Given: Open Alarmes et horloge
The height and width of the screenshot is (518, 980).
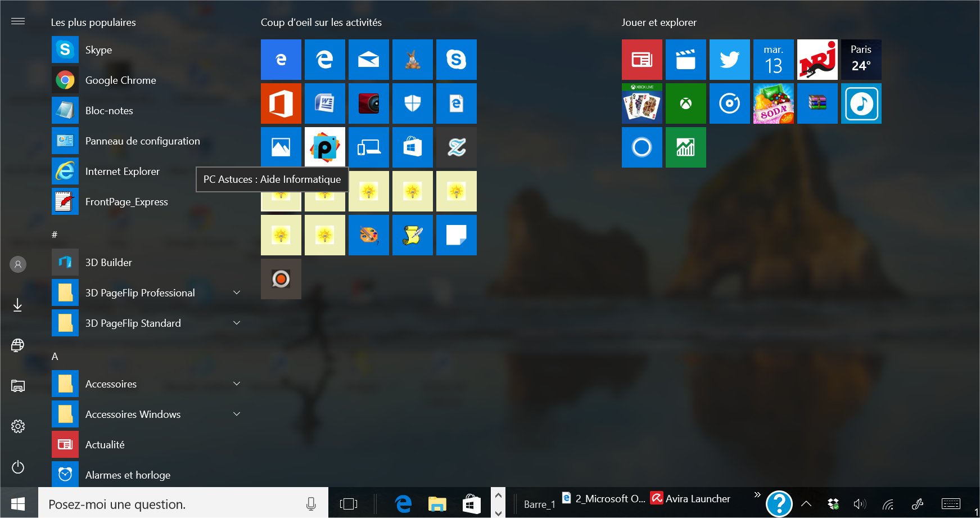Looking at the screenshot, I should (x=147, y=475).
